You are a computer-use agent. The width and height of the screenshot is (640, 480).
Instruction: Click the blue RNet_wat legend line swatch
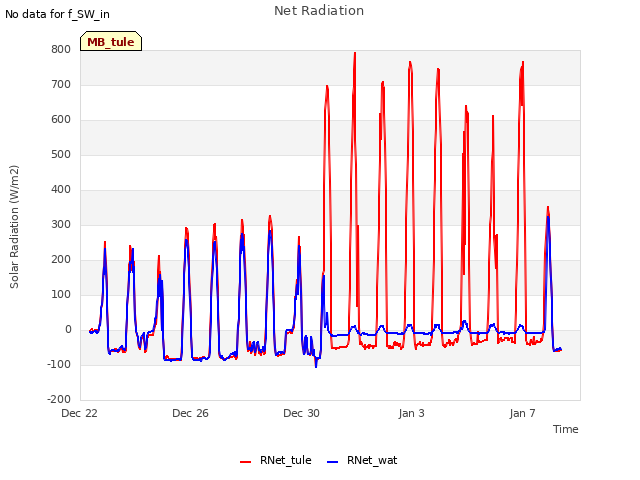tap(333, 462)
